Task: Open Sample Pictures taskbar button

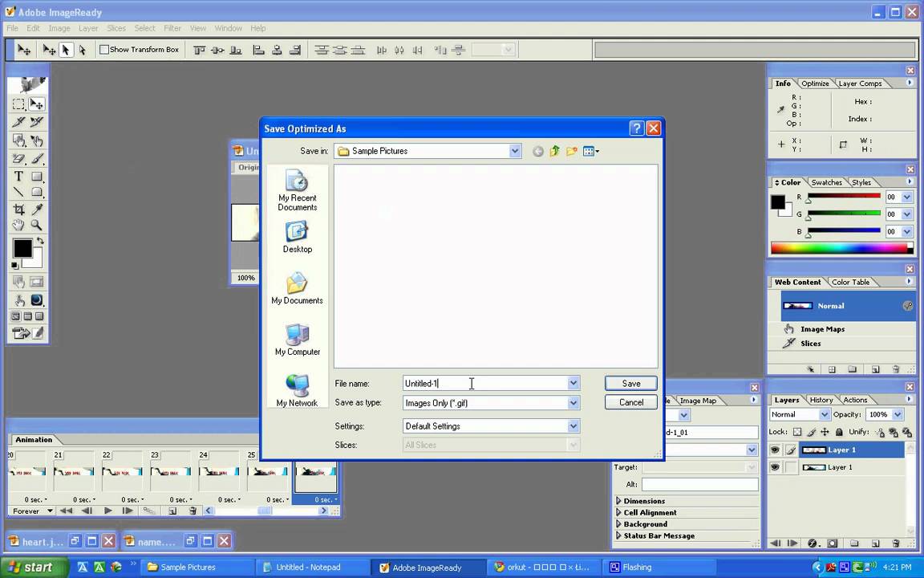Action: 198,568
